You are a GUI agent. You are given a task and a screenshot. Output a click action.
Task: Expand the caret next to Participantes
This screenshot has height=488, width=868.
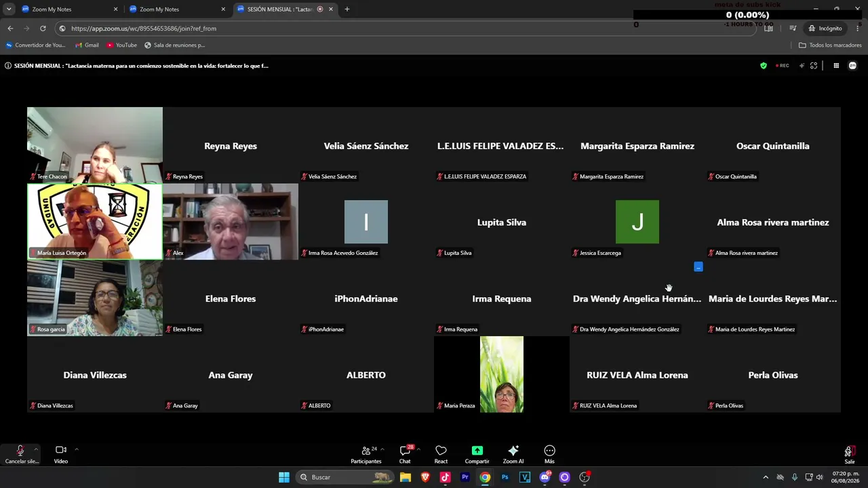point(382,449)
